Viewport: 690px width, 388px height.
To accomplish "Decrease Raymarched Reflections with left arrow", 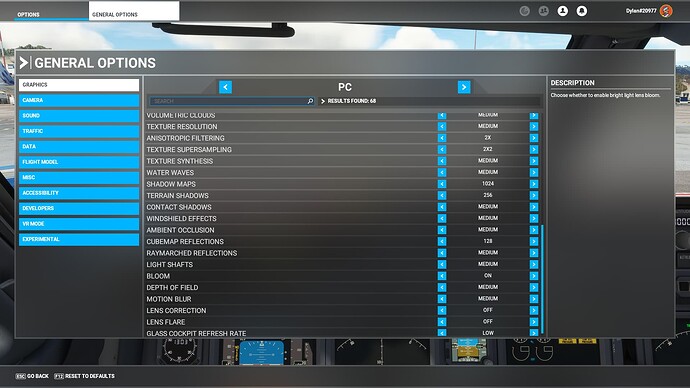I will pyautogui.click(x=442, y=253).
